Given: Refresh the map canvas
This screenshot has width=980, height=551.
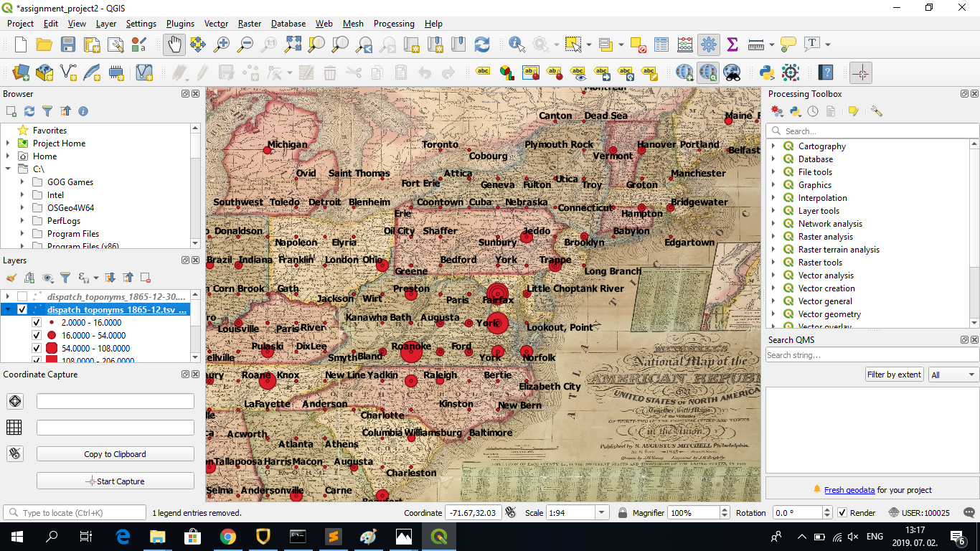Looking at the screenshot, I should pos(482,44).
